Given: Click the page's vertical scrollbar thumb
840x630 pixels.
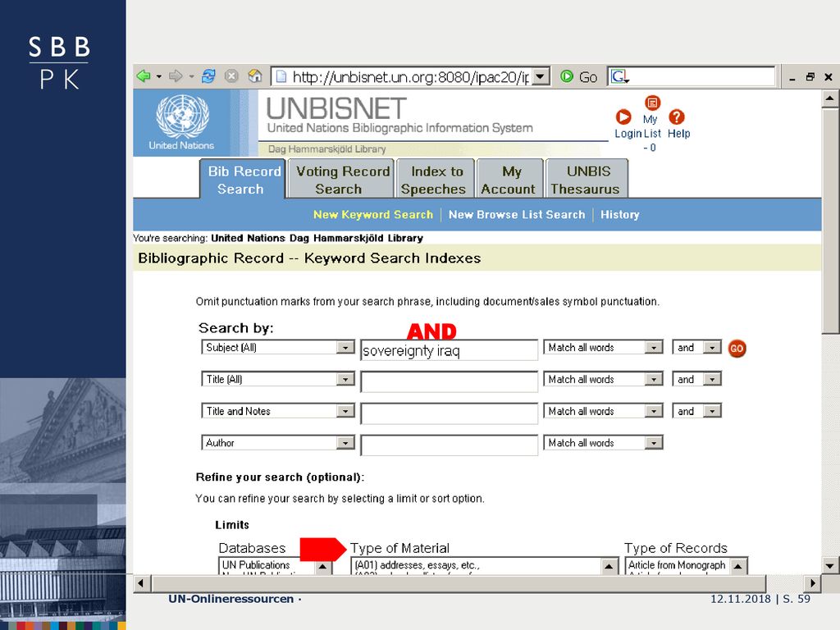Looking at the screenshot, I should (x=830, y=221).
